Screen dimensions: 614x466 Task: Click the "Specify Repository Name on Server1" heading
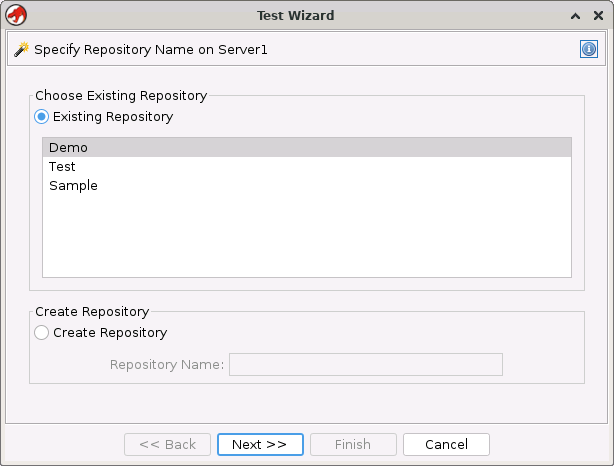(151, 49)
